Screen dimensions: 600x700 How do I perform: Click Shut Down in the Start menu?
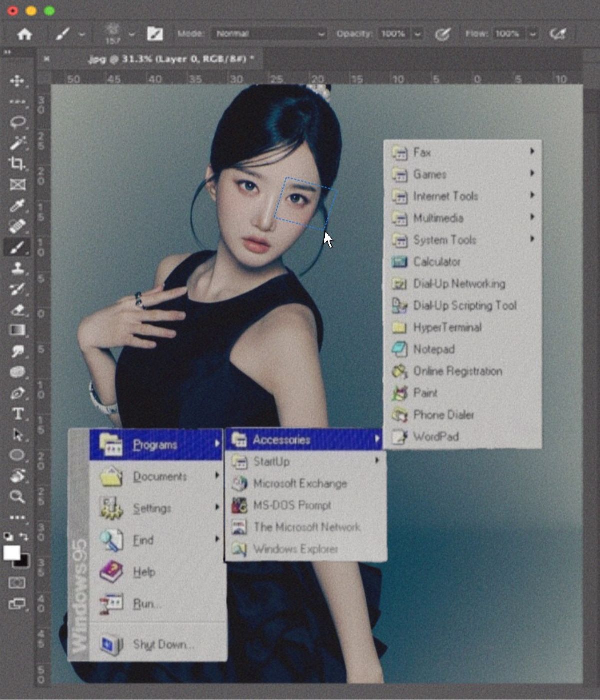[163, 644]
